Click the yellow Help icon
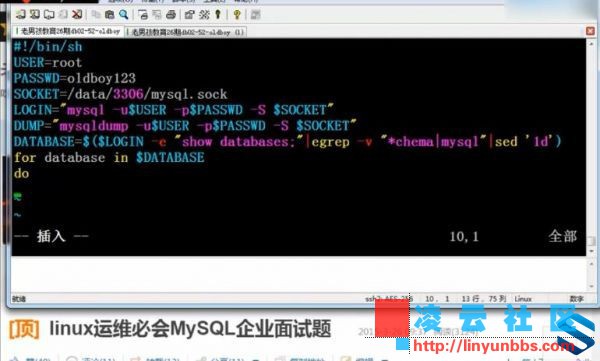Image resolution: width=600 pixels, height=361 pixels. [237, 15]
